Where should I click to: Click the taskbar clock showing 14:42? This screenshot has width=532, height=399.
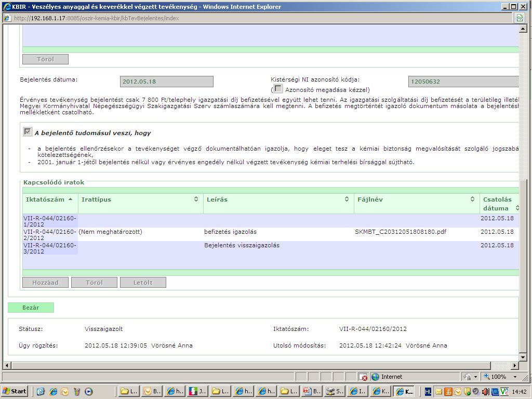[519, 392]
